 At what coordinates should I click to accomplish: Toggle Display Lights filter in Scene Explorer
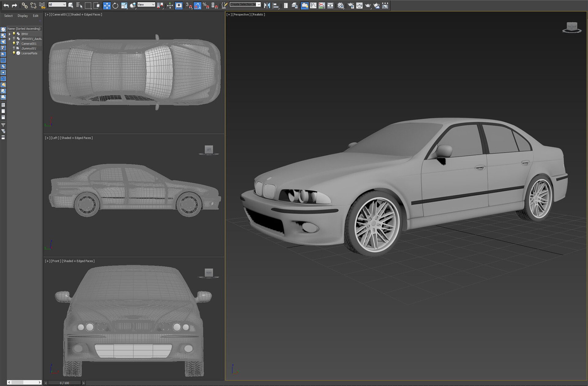[3, 42]
